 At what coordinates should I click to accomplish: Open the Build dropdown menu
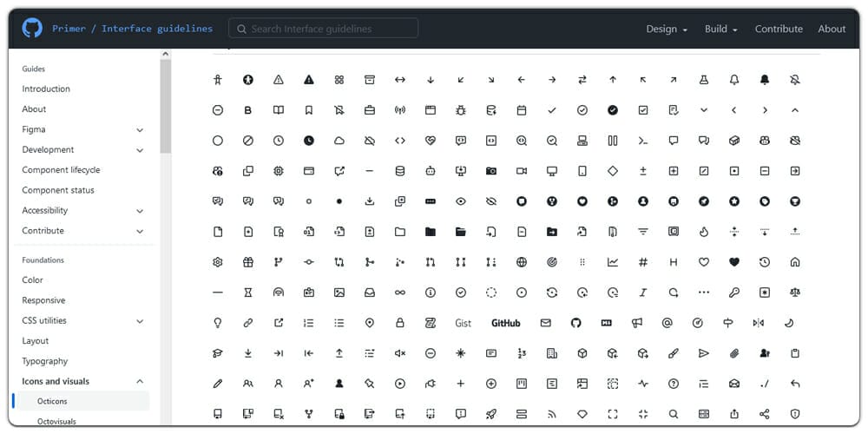tap(720, 29)
